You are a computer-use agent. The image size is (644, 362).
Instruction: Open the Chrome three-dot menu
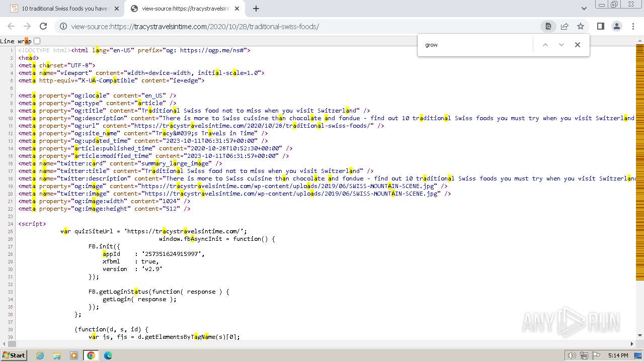click(632, 26)
